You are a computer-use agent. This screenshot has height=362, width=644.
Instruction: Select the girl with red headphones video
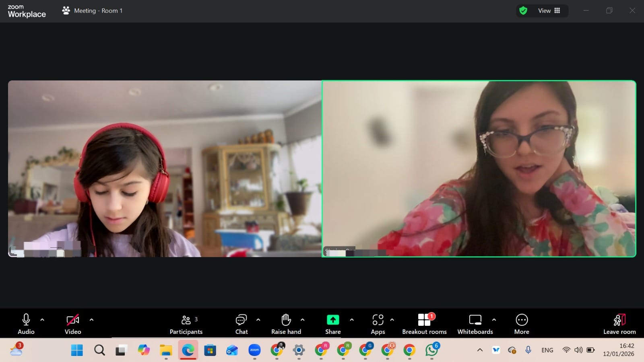coord(165,169)
